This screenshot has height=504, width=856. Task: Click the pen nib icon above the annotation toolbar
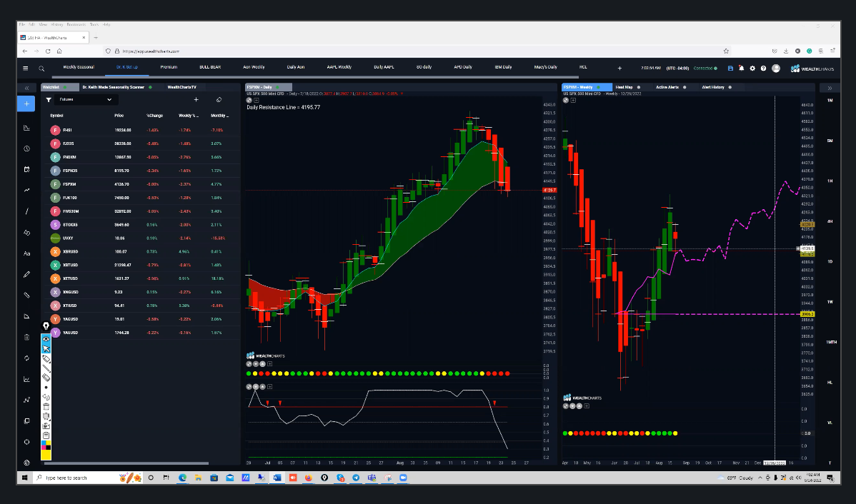coord(46,326)
